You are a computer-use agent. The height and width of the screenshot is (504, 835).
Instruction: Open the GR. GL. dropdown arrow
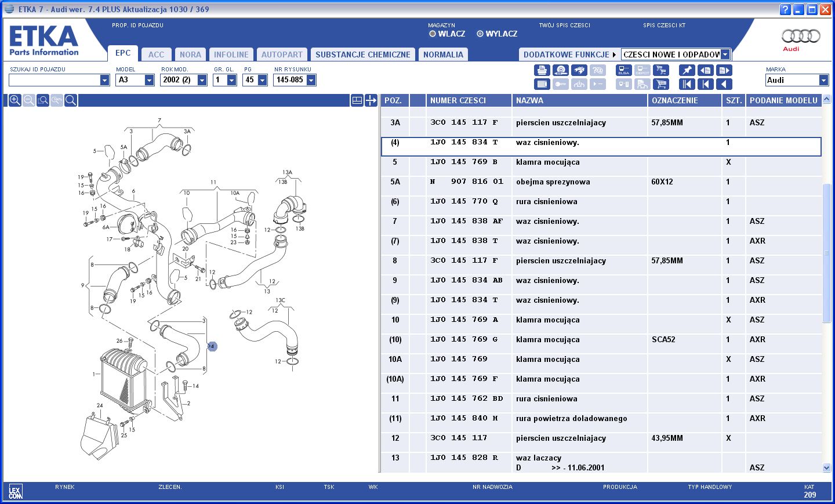pyautogui.click(x=231, y=80)
